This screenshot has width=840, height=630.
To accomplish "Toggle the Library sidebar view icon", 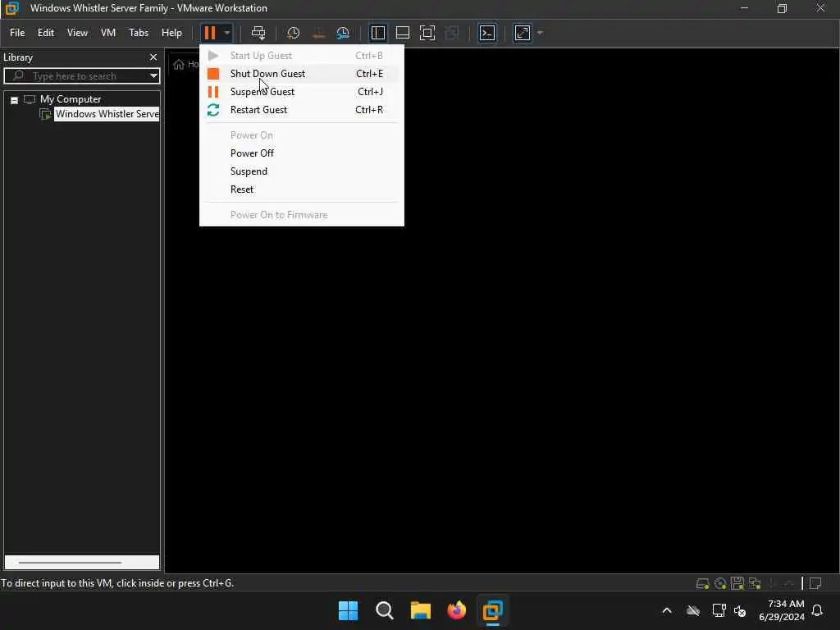I will click(x=377, y=33).
